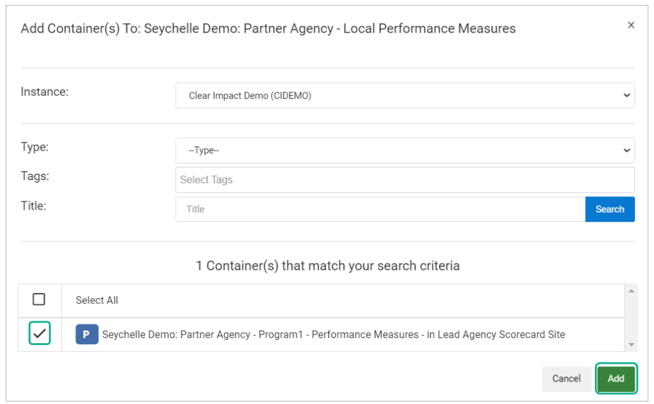Click the matching containers count message
Image resolution: width=654 pixels, height=404 pixels.
[327, 267]
